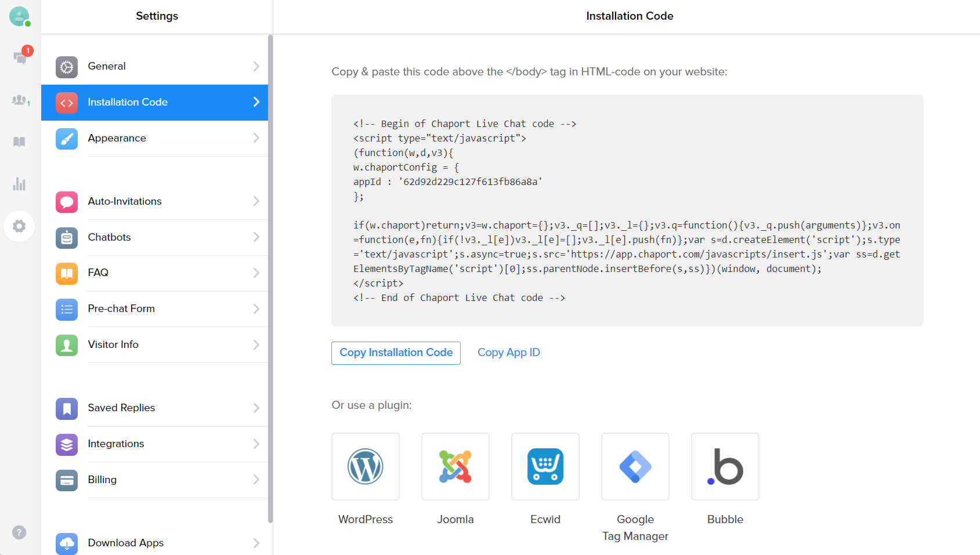Choose the Google Tag Manager plugin tile
The width and height of the screenshot is (980, 555).
[635, 466]
